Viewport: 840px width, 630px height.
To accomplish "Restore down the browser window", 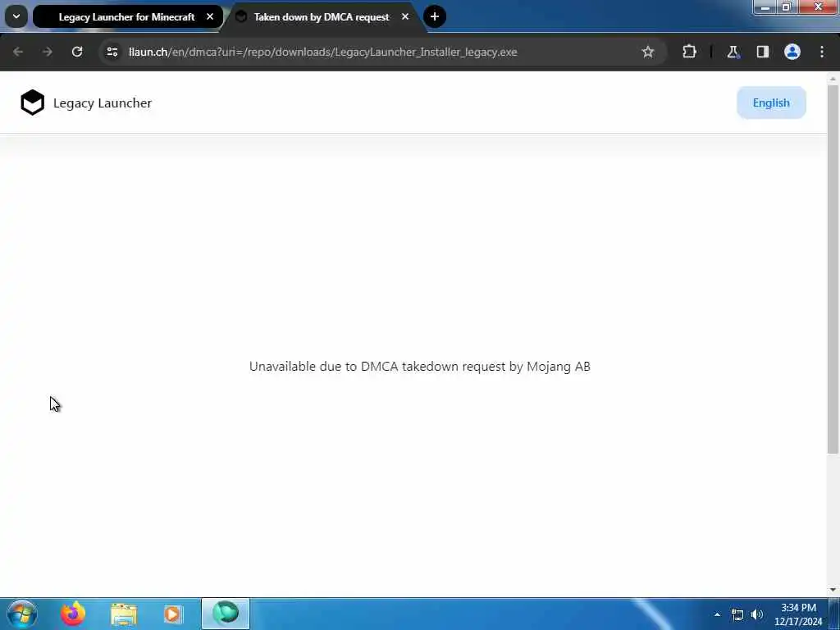I will pyautogui.click(x=787, y=7).
